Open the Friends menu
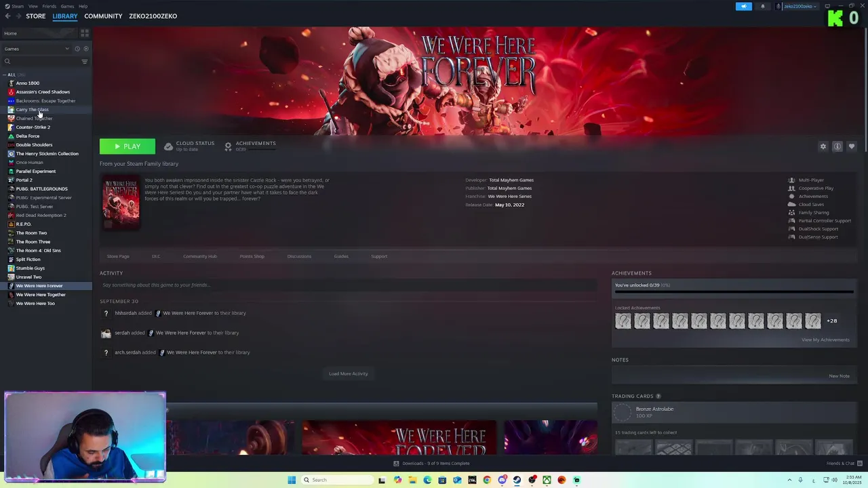The image size is (868, 488). click(x=50, y=6)
